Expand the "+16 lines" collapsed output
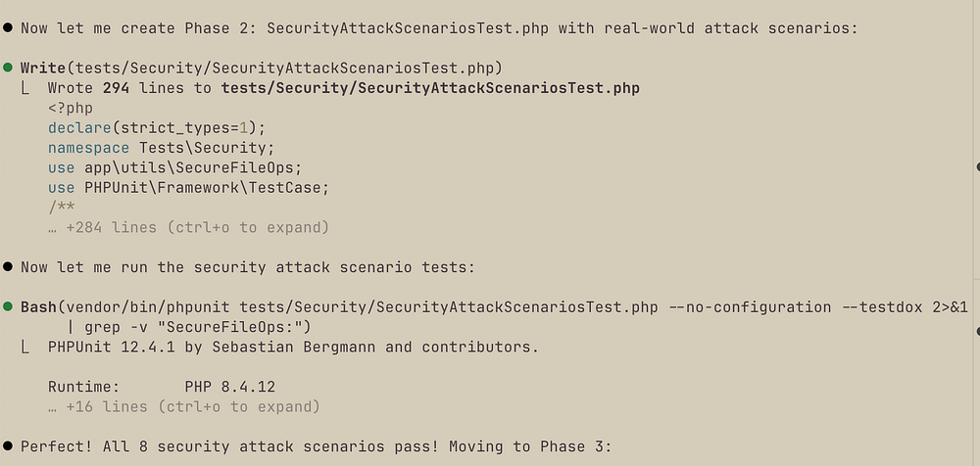The height and width of the screenshot is (466, 980). [x=183, y=406]
